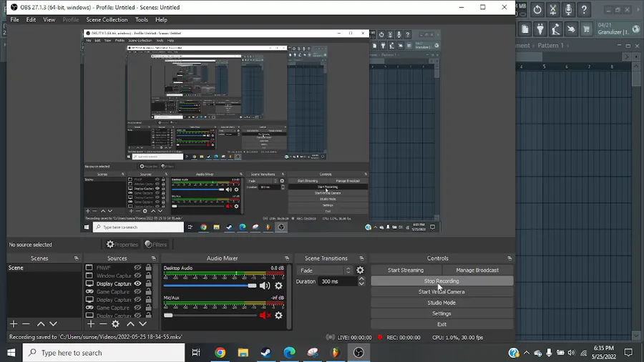The width and height of the screenshot is (644, 362).
Task: Toggle lock on the Window Capture source
Action: tap(148, 275)
